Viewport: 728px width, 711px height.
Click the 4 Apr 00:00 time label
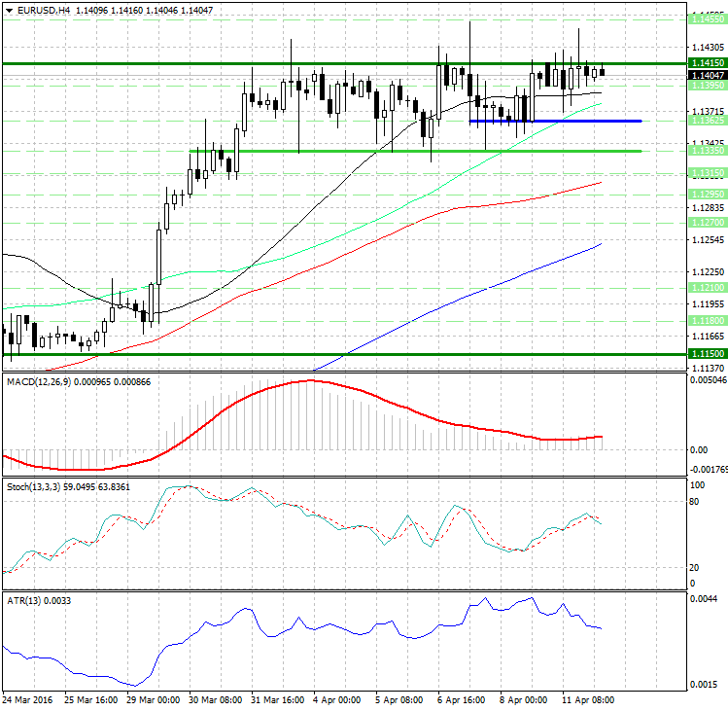[337, 700]
